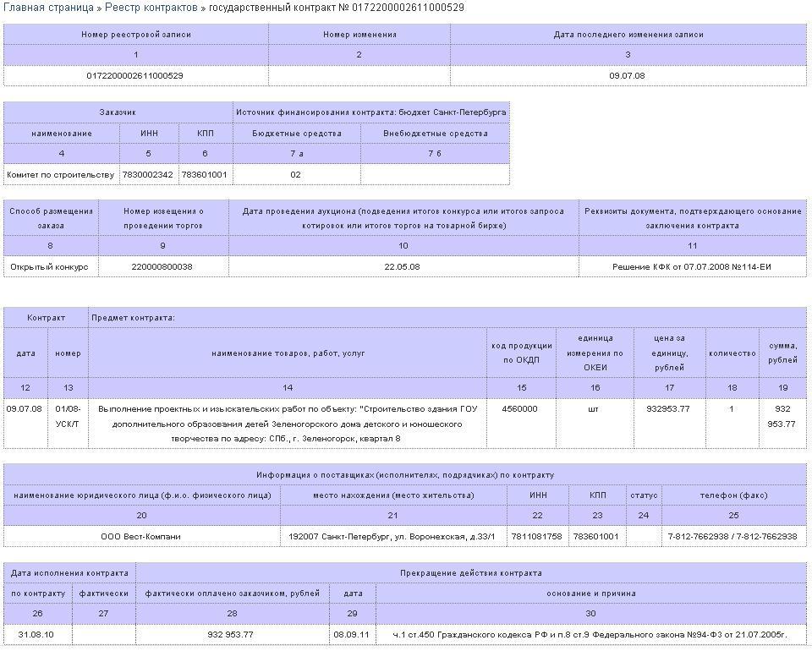
Task: Click ОКДП product code 4560000
Action: [x=520, y=409]
